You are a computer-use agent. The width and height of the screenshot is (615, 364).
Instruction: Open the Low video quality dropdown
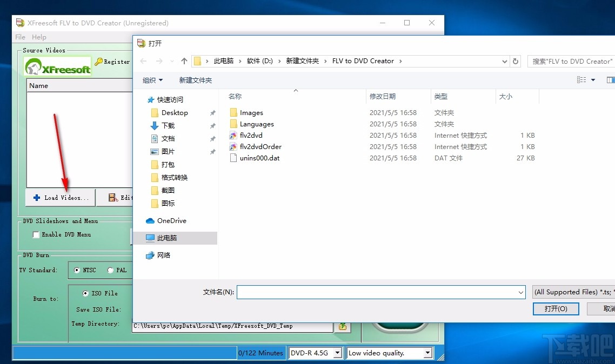click(428, 353)
